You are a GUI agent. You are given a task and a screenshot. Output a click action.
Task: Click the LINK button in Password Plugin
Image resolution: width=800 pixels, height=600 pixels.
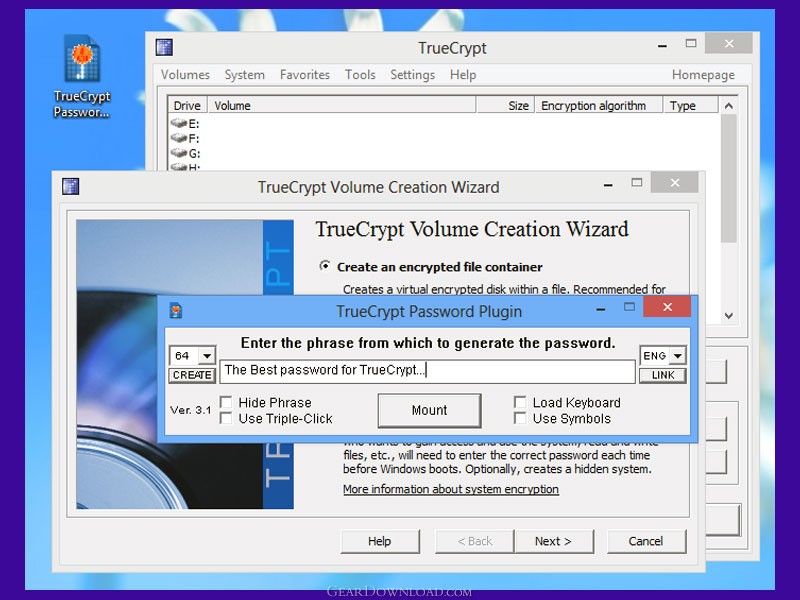point(663,375)
